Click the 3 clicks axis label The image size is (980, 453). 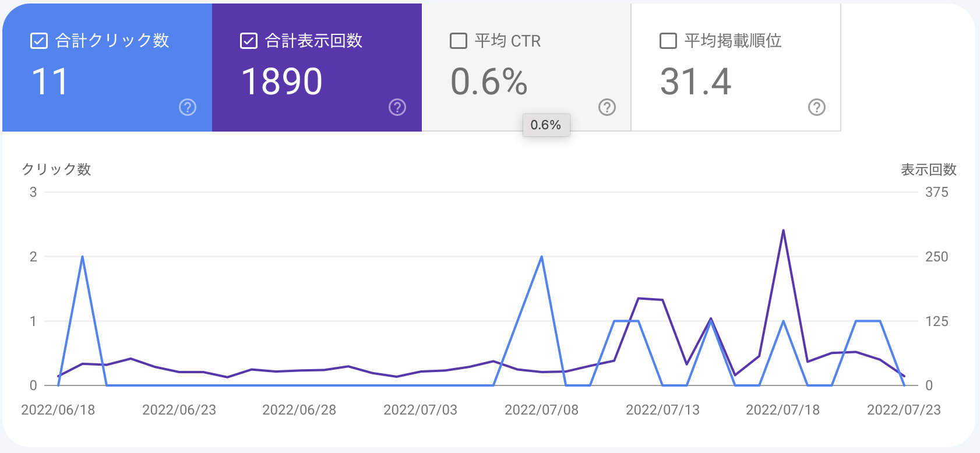[33, 192]
